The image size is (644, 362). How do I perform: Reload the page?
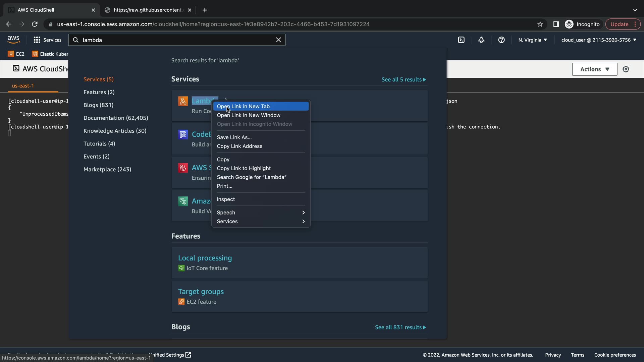[35, 24]
